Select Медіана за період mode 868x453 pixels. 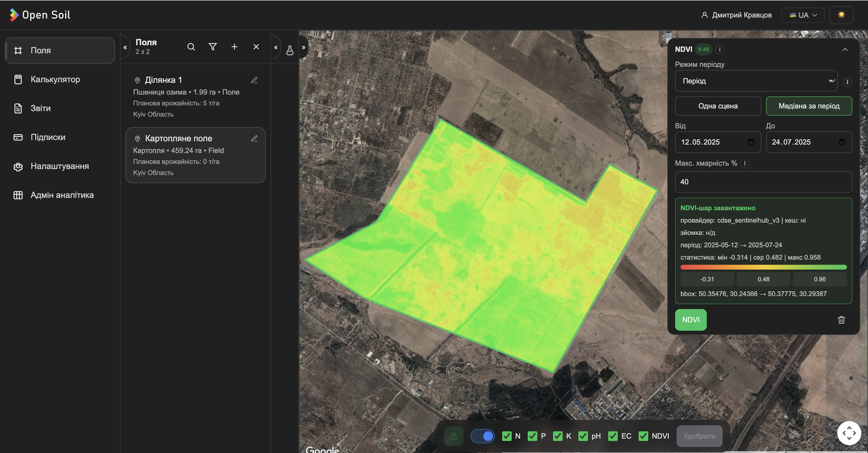(x=809, y=106)
